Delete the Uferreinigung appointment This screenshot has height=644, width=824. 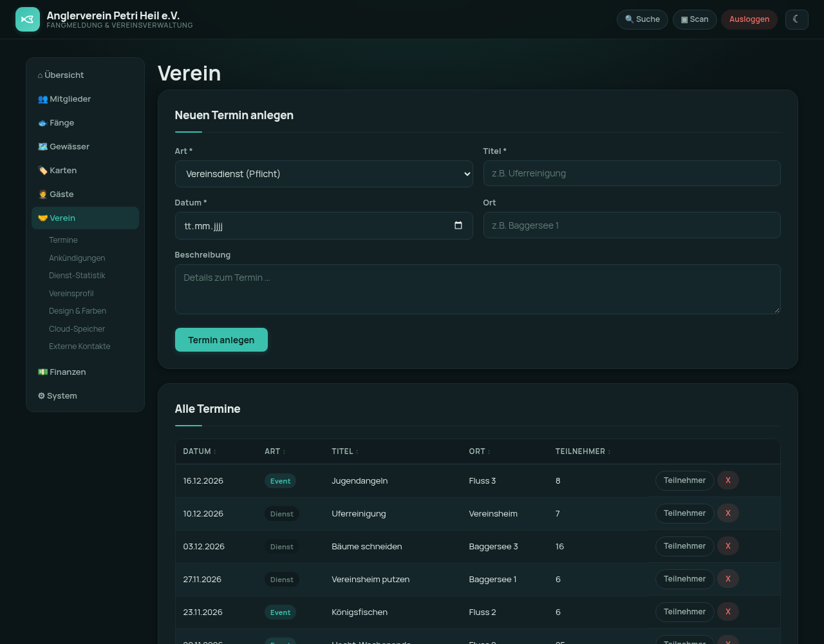click(x=728, y=513)
